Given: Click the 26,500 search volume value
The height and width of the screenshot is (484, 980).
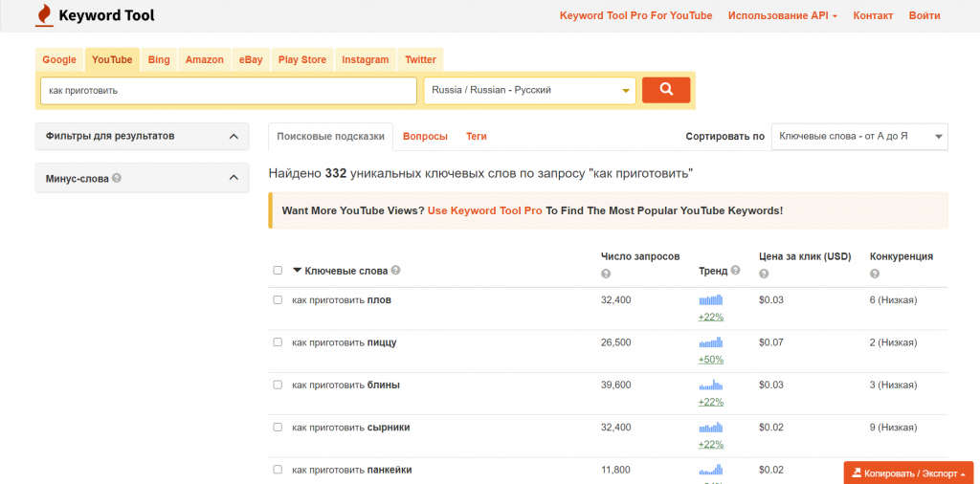Looking at the screenshot, I should tap(616, 342).
